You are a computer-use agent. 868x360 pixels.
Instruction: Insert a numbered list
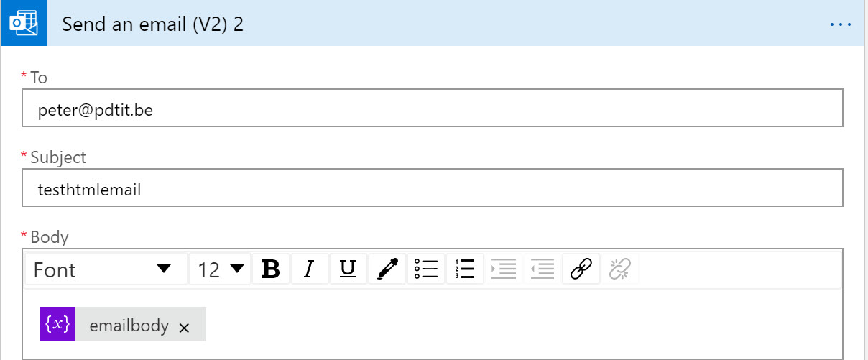tap(465, 269)
